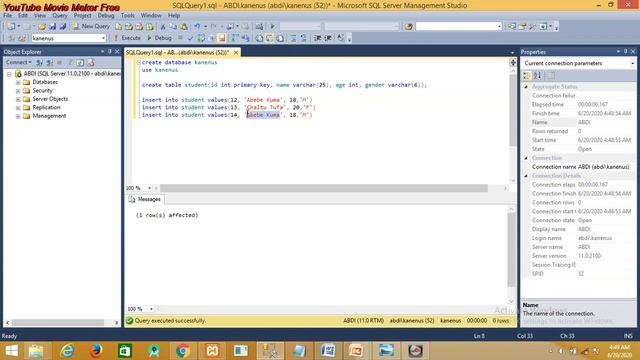Open the editor zoom 100 % dropdown
640x360 pixels.
tap(149, 188)
